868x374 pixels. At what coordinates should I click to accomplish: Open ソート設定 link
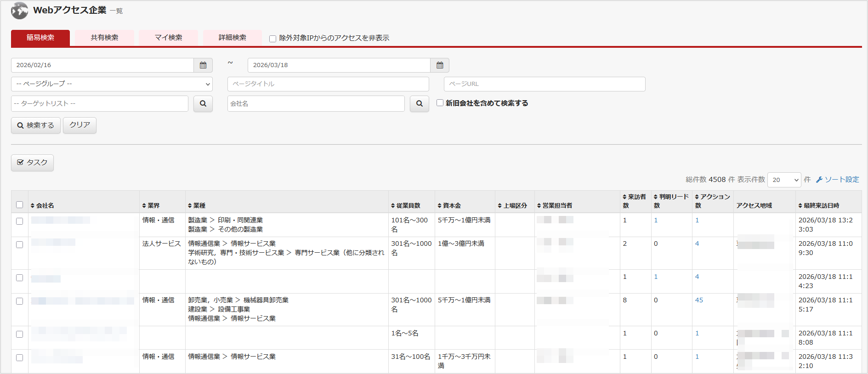coord(838,180)
